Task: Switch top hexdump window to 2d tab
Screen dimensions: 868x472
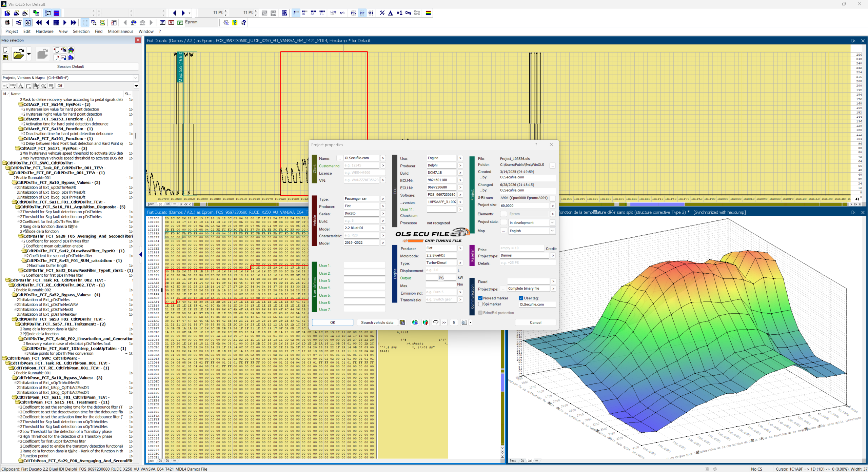Action: 160,204
